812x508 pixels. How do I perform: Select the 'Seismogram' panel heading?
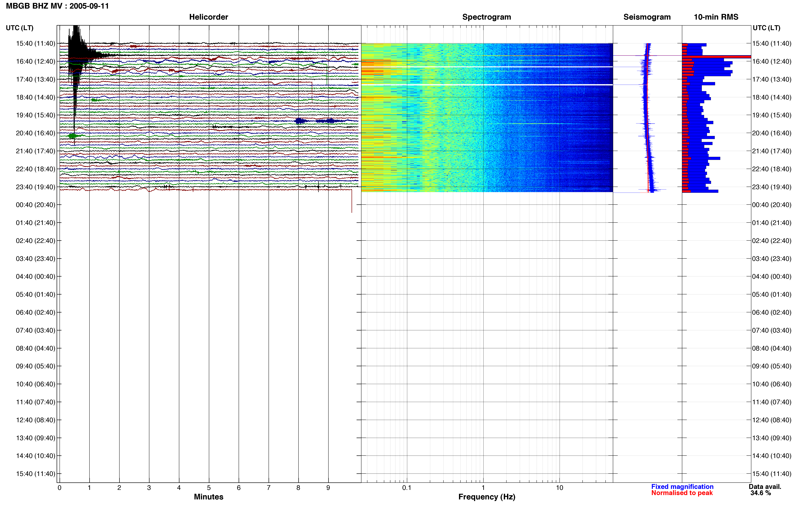coord(647,17)
